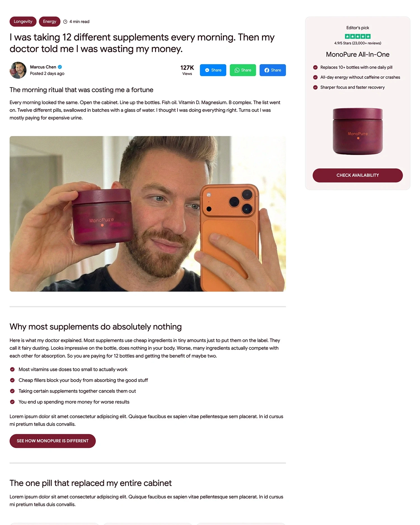Click the MonoPure jar product image in sidebar
Viewport: 420px width, 525px height.
coord(358,131)
